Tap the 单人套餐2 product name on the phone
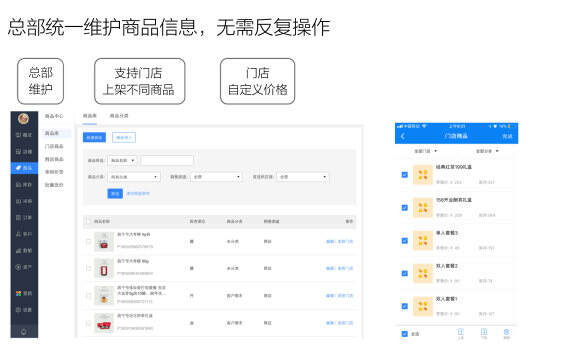Screen dimensions: 570x360 [447, 233]
